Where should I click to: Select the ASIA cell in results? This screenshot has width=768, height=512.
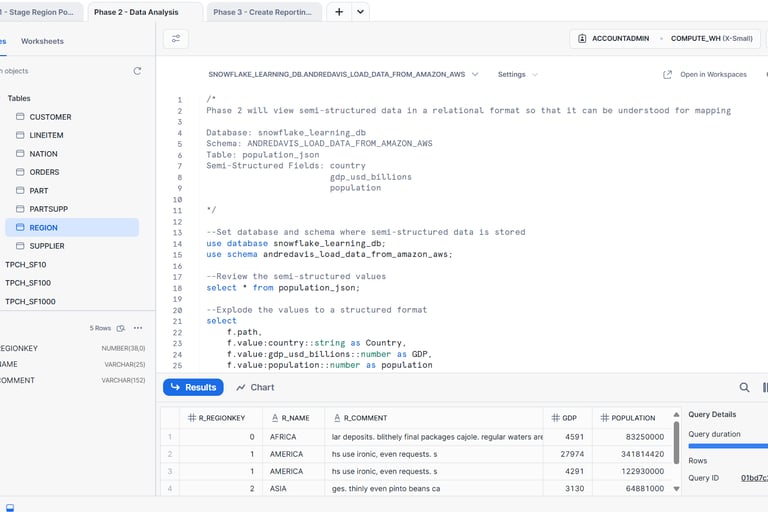coord(294,488)
